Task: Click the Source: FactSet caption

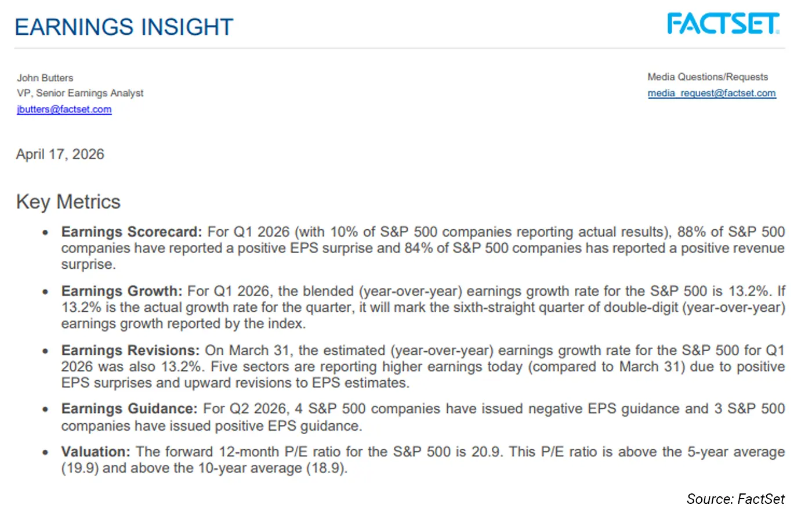Action: click(x=735, y=499)
